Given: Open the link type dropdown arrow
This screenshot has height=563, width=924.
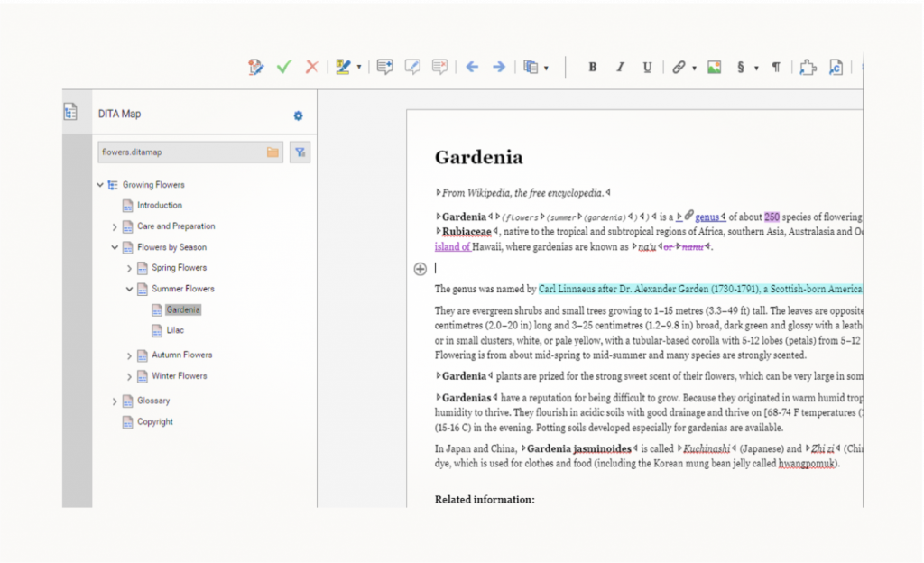Looking at the screenshot, I should pyautogui.click(x=694, y=69).
